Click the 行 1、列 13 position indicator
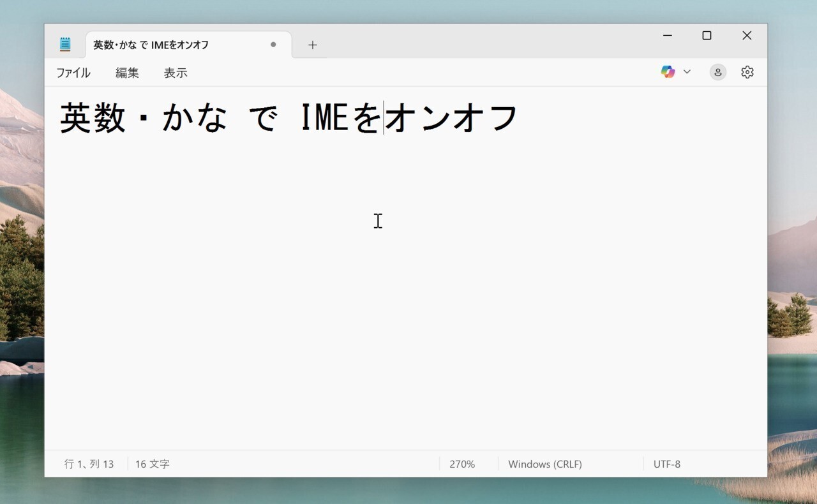 coord(89,464)
